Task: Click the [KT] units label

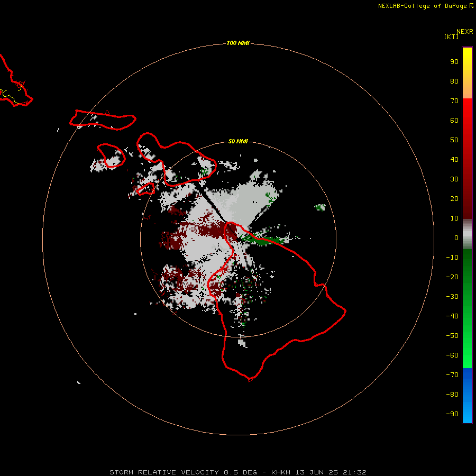Action: click(x=451, y=36)
